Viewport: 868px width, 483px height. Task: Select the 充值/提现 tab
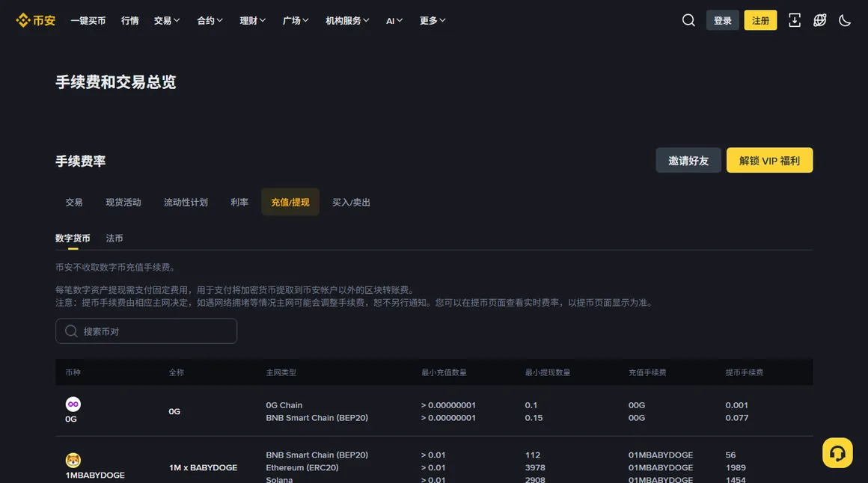(290, 203)
